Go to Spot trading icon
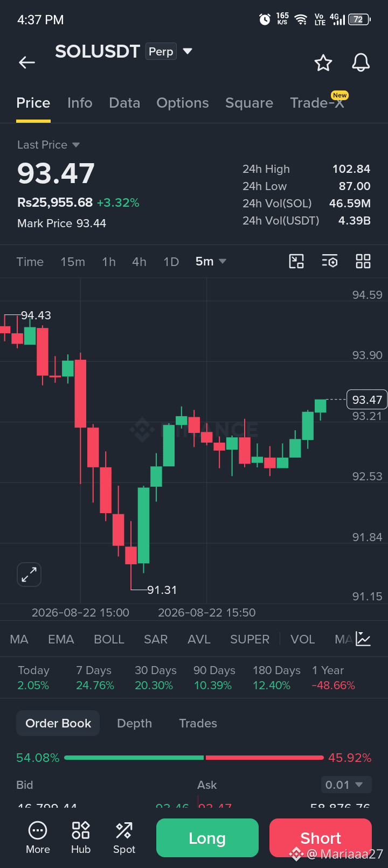This screenshot has width=388, height=868. (124, 838)
